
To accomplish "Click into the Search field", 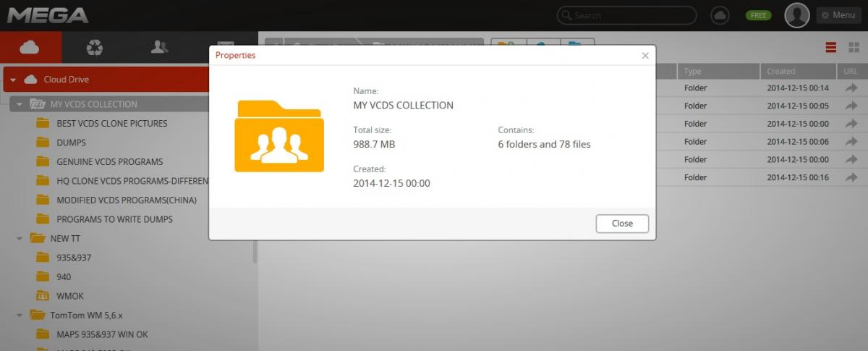I will 626,15.
